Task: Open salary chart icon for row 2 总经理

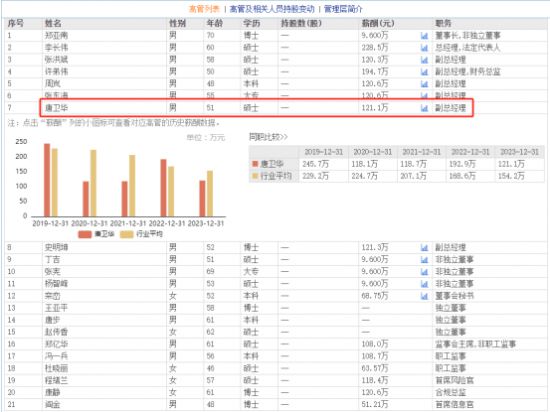Action: (424, 48)
